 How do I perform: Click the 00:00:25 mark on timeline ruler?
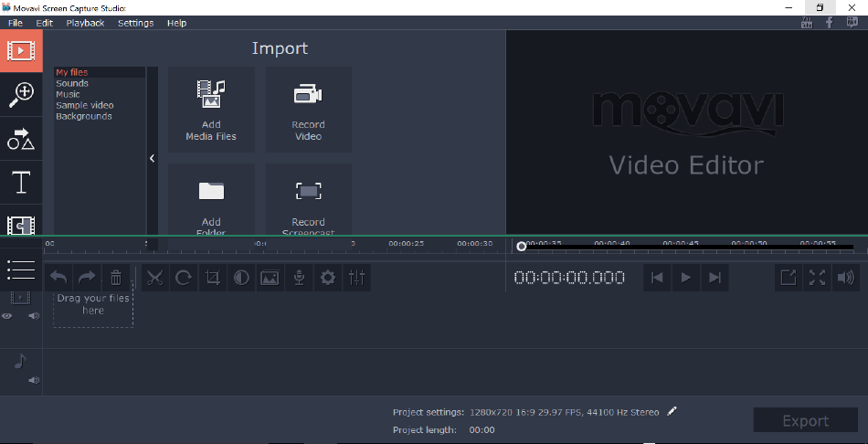click(x=407, y=244)
